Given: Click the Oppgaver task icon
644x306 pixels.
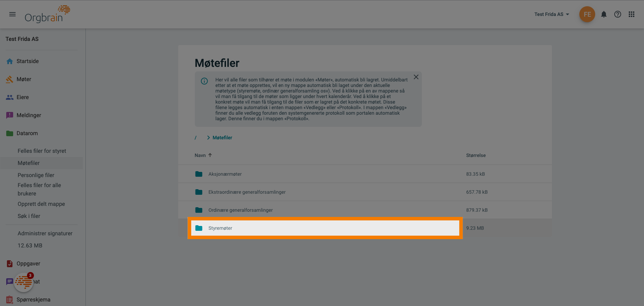Looking at the screenshot, I should coord(10,264).
